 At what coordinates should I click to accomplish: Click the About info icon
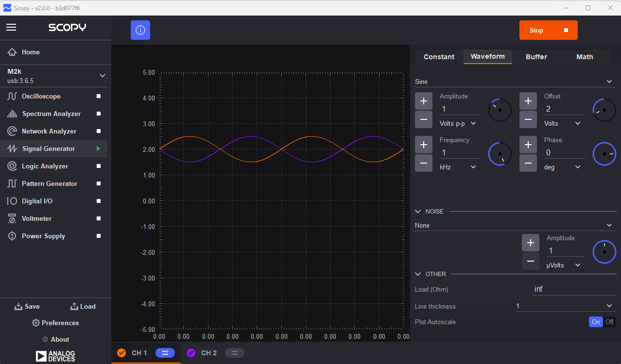45,339
